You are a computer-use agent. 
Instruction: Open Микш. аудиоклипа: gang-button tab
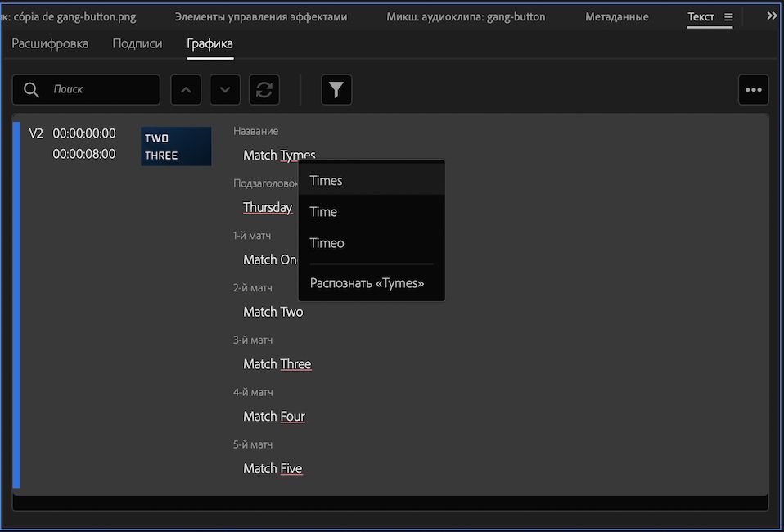pyautogui.click(x=466, y=17)
